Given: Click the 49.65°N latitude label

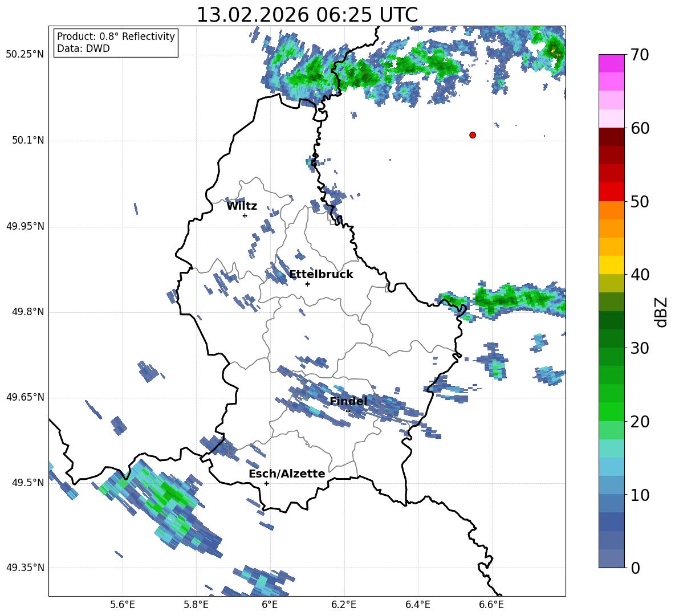Looking at the screenshot, I should 25,397.
